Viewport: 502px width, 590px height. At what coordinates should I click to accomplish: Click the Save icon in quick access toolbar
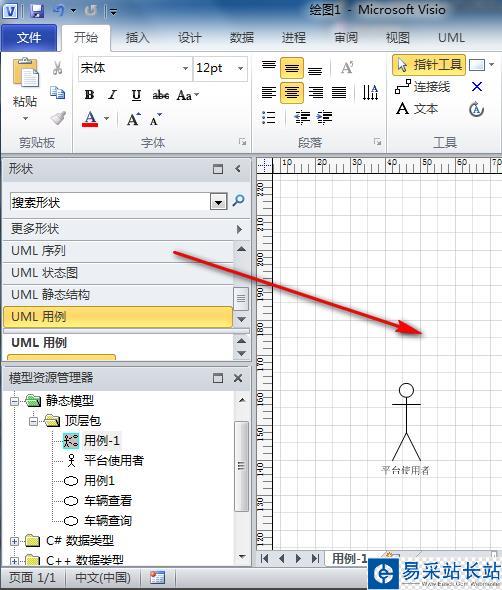(37, 11)
